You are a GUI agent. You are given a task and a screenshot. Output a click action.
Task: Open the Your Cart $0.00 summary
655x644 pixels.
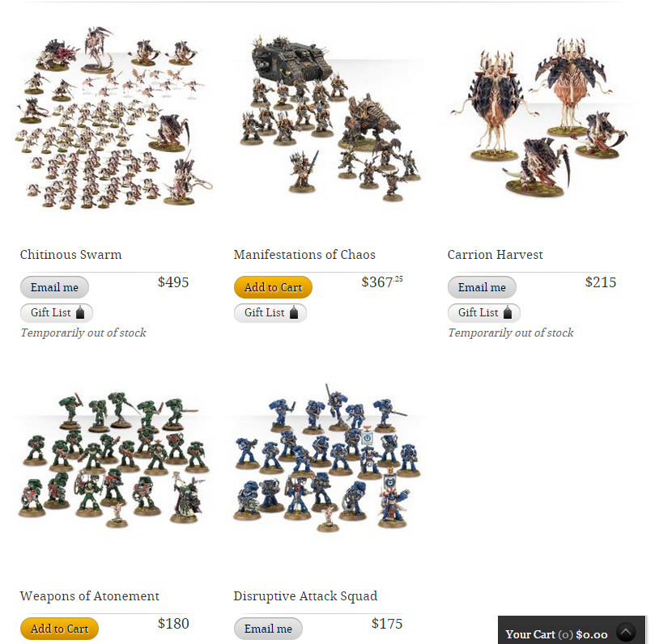(x=556, y=634)
